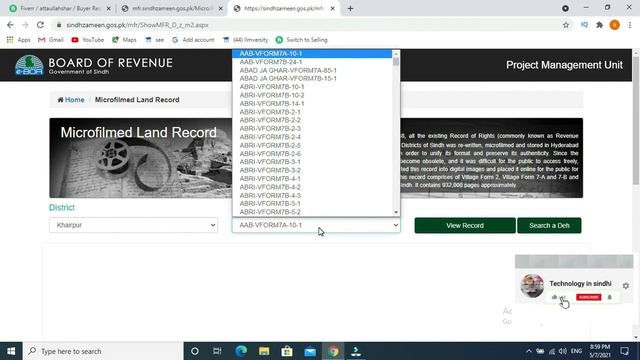Open Chrome three-dot menu
The height and width of the screenshot is (360, 640).
(x=630, y=25)
